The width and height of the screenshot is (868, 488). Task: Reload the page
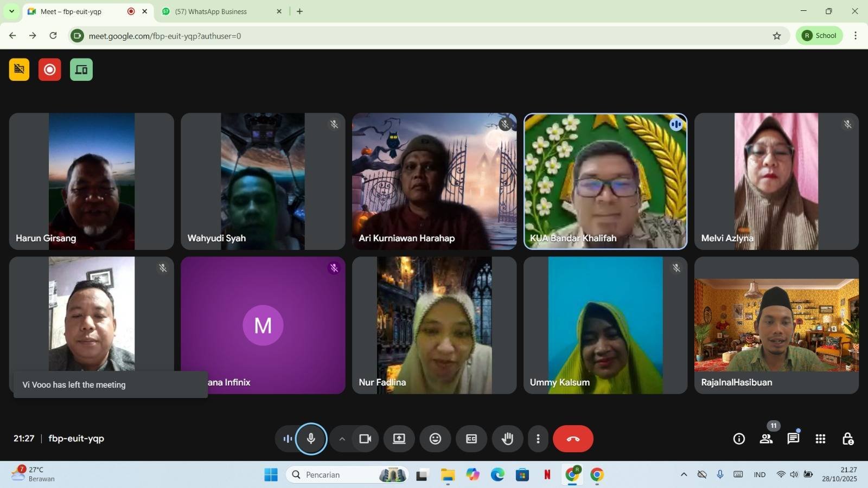pyautogui.click(x=53, y=36)
